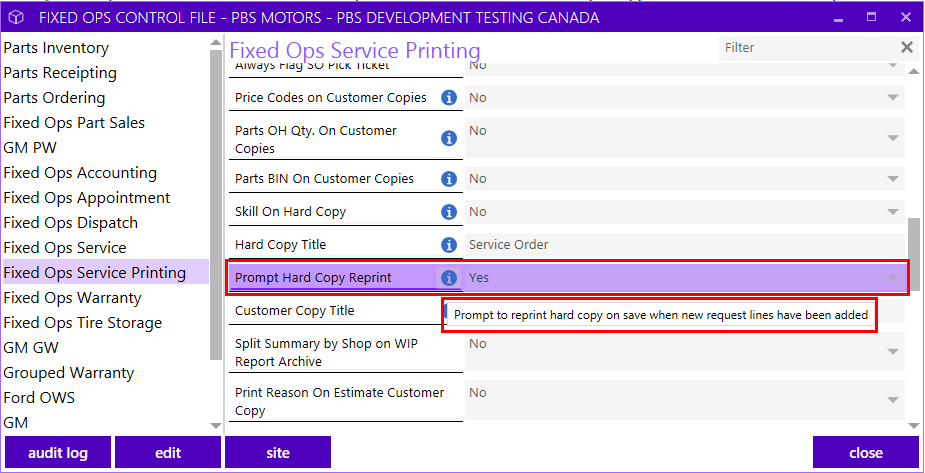Click info icon for Hard Copy Title
The image size is (925, 473).
(x=449, y=245)
